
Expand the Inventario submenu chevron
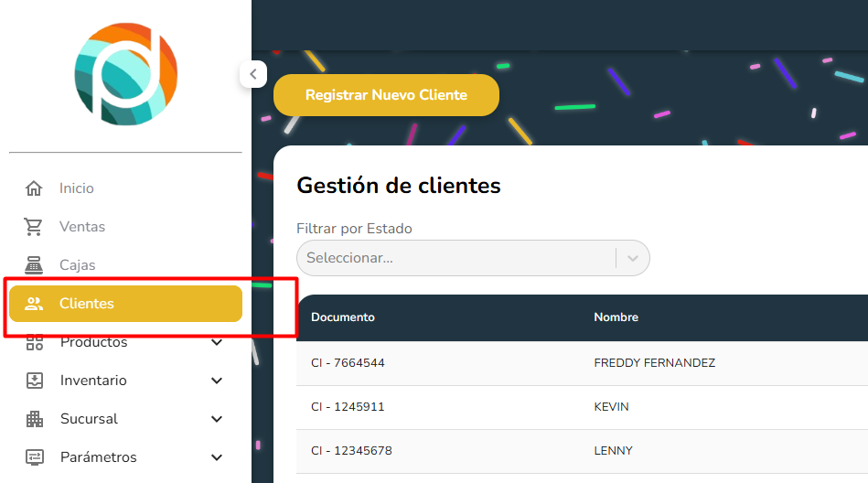pos(217,381)
